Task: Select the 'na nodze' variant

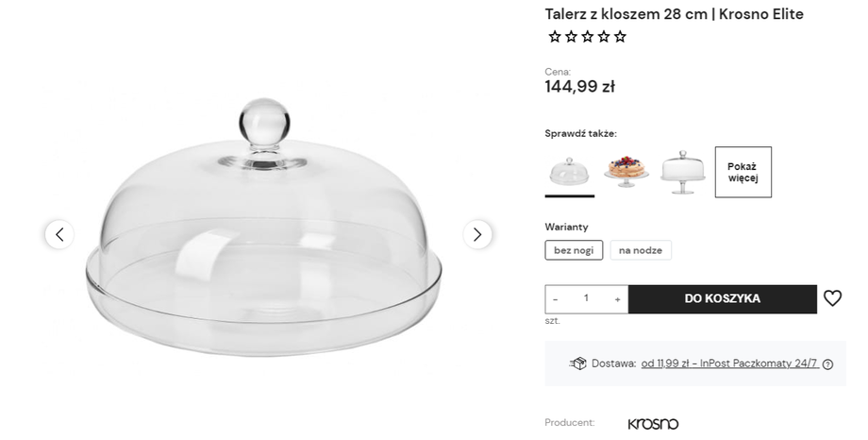Action: (x=641, y=250)
